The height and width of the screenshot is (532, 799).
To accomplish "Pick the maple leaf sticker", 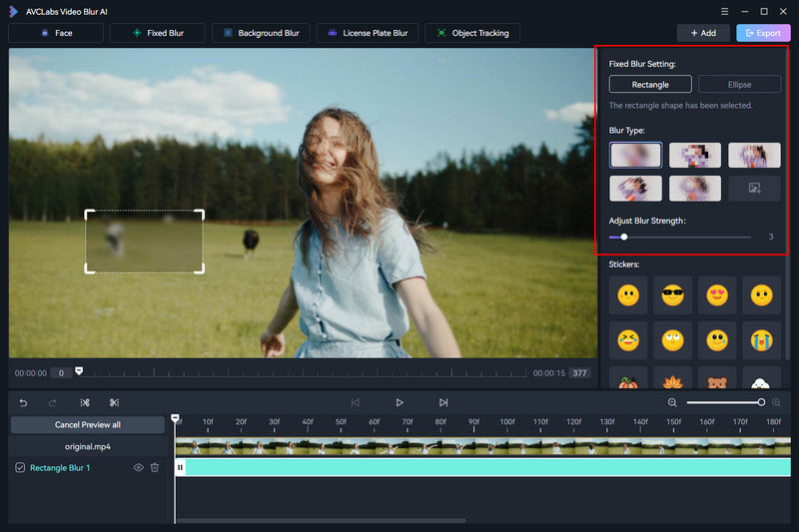I will click(672, 378).
